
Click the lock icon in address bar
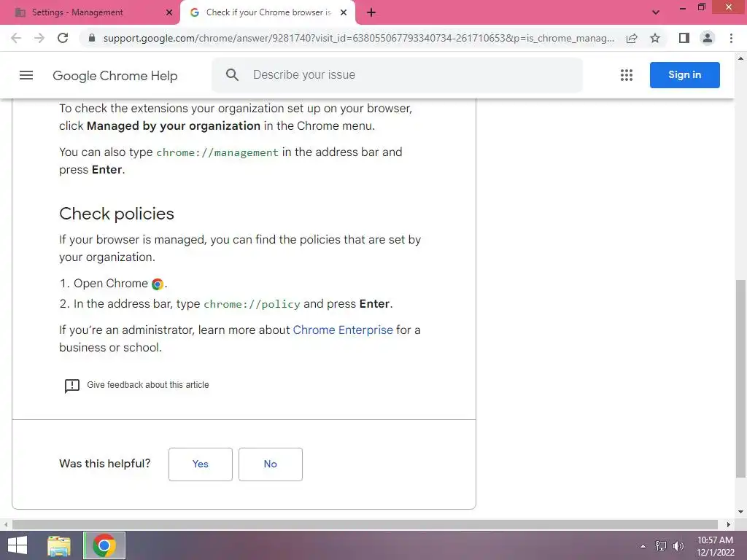click(92, 38)
